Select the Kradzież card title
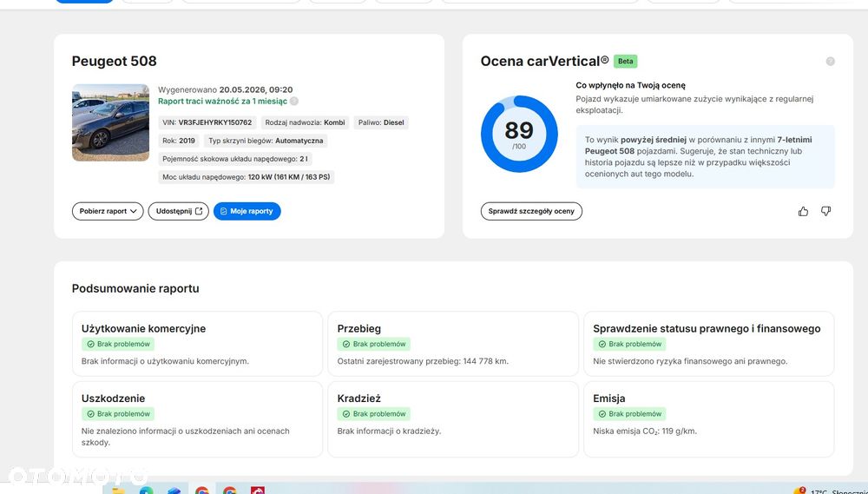 (358, 398)
